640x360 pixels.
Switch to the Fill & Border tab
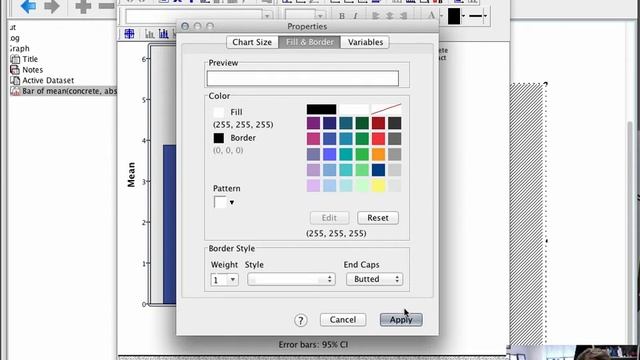tap(309, 42)
